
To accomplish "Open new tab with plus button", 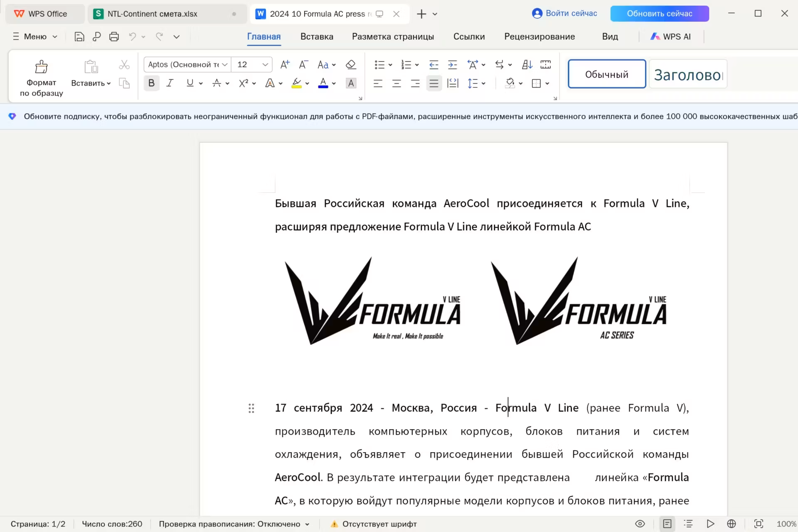I will click(x=421, y=14).
